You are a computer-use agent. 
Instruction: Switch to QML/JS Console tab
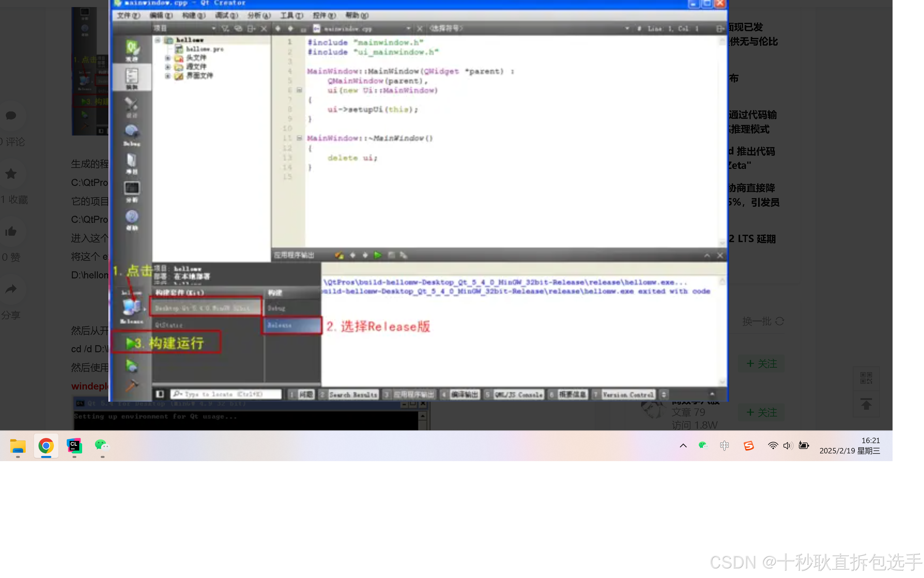click(x=514, y=395)
